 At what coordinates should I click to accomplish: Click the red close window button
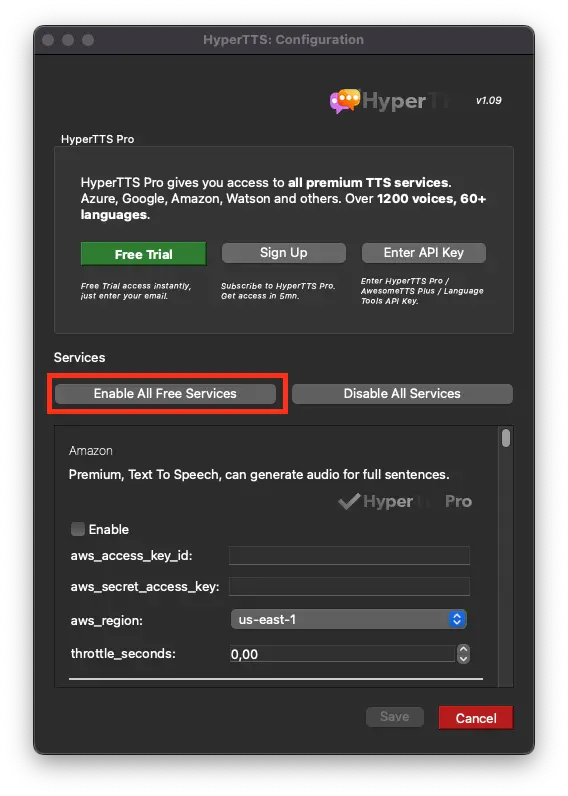48,40
